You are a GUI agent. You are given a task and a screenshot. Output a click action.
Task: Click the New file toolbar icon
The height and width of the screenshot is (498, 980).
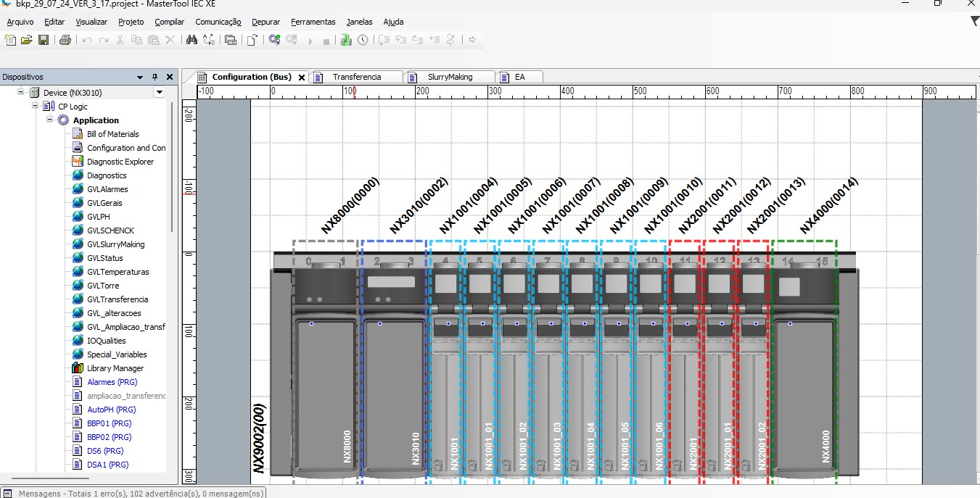click(x=10, y=40)
